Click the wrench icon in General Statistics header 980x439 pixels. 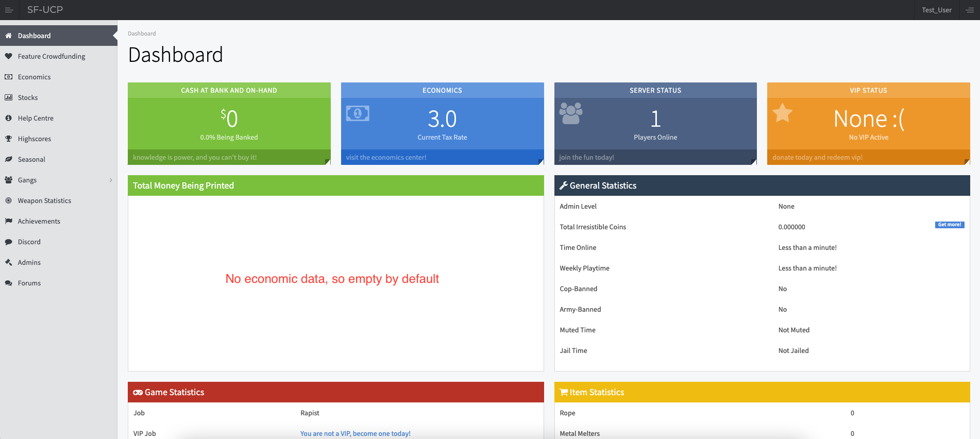564,185
